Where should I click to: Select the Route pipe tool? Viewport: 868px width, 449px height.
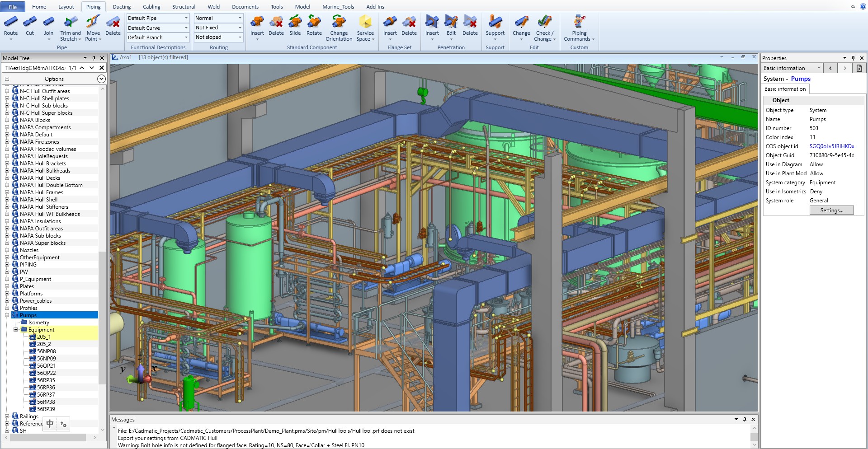click(11, 27)
